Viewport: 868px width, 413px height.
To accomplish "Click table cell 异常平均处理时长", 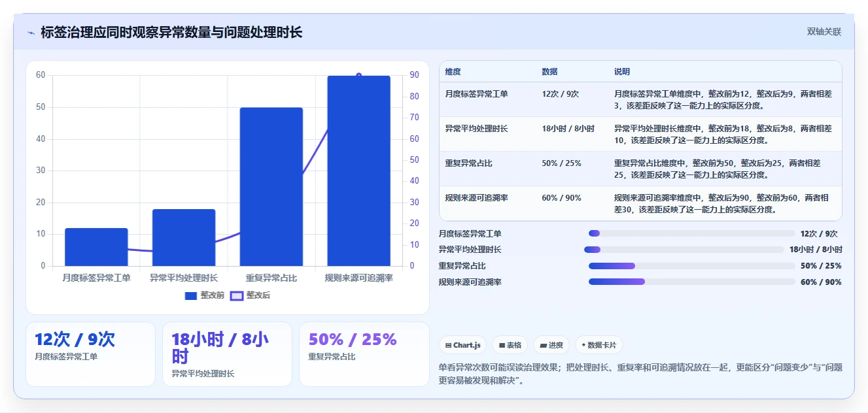I will pyautogui.click(x=476, y=129).
